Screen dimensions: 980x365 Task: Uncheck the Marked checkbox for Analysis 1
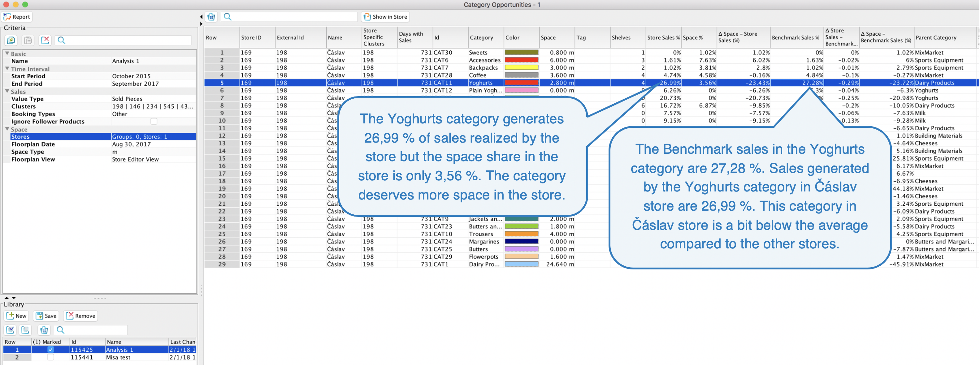click(x=50, y=350)
